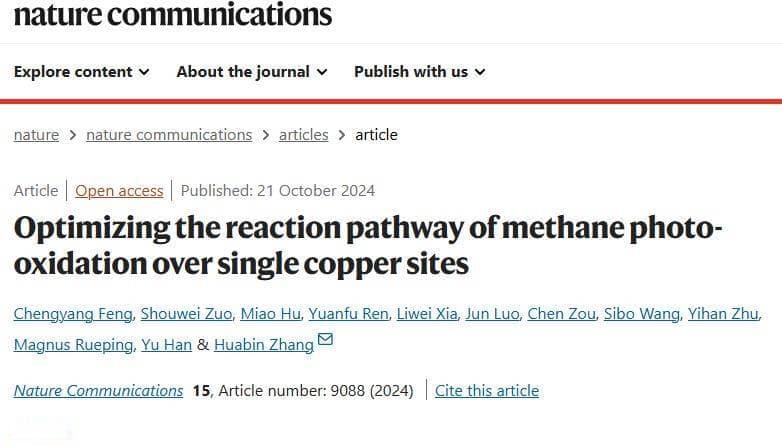The height and width of the screenshot is (446, 782).
Task: Open corresponding author Huabin Zhang
Action: 264,345
